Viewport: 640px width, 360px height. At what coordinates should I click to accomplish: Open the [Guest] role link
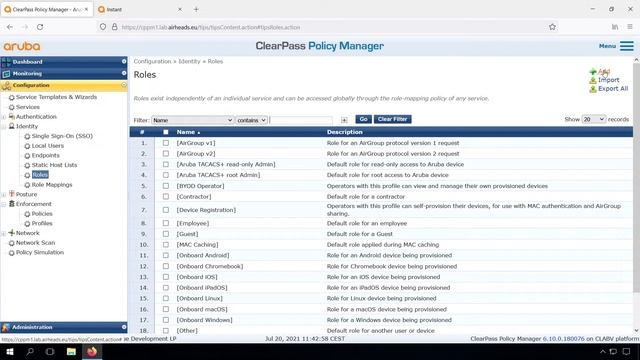pyautogui.click(x=187, y=234)
